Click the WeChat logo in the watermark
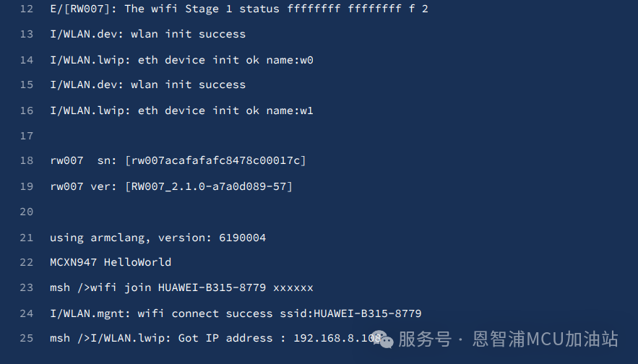This screenshot has width=638, height=364. point(383,339)
